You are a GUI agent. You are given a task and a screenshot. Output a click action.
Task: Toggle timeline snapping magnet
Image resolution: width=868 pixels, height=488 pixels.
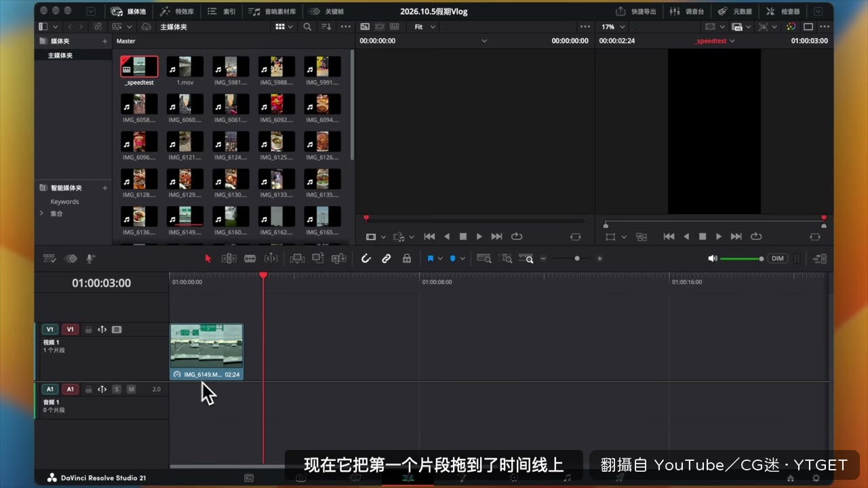366,258
